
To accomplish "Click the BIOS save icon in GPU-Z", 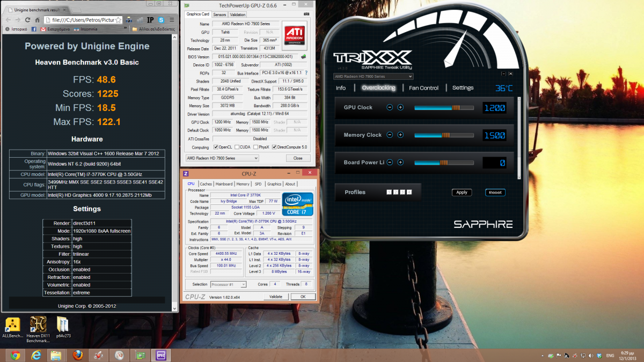I will pyautogui.click(x=304, y=56).
